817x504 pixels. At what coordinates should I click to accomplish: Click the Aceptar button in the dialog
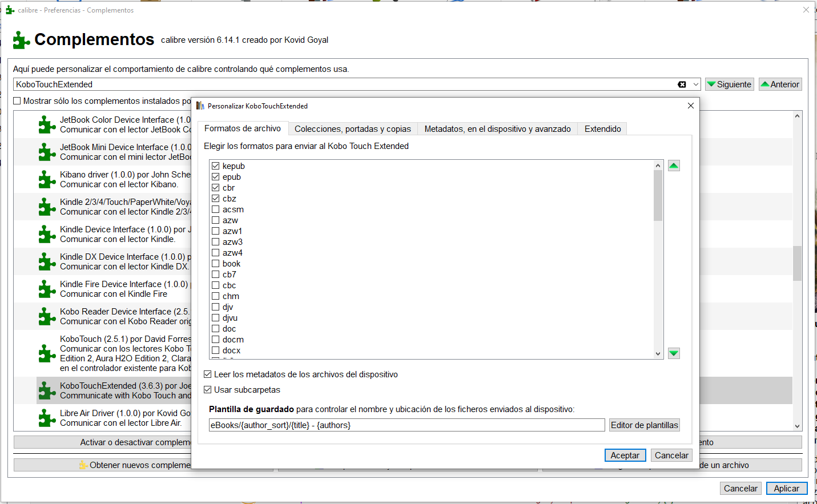tap(625, 455)
